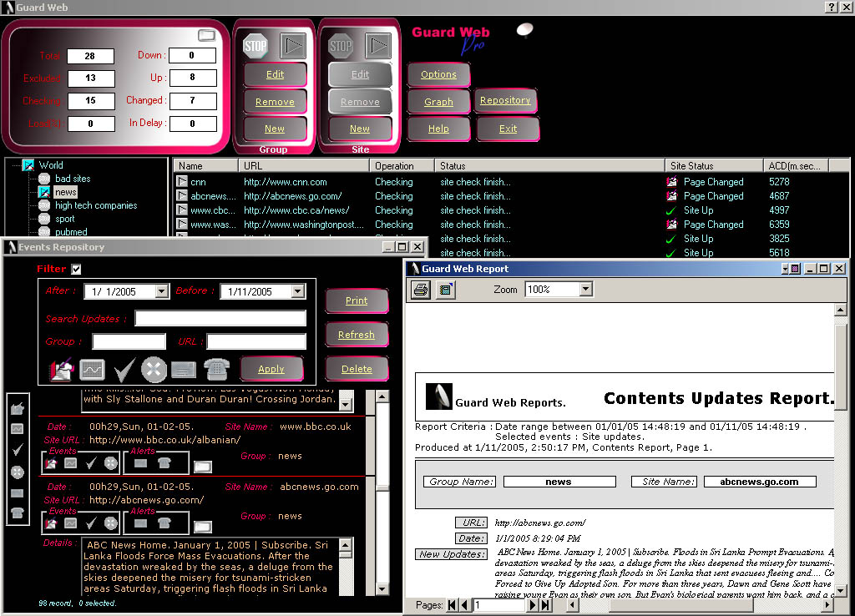Open the After date dropdown
The height and width of the screenshot is (616, 855).
pyautogui.click(x=161, y=291)
